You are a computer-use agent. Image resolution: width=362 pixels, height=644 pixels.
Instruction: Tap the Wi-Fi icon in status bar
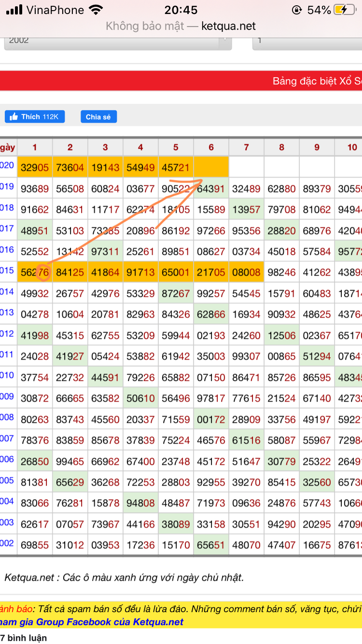coord(96,10)
